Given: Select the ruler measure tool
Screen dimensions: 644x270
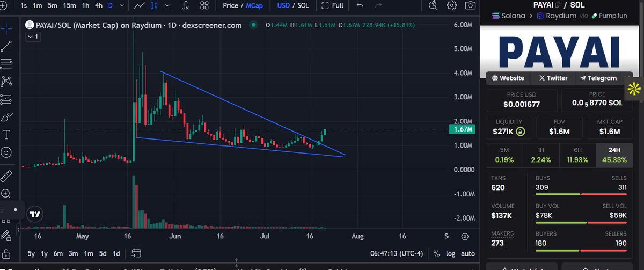Looking at the screenshot, I should (x=7, y=175).
